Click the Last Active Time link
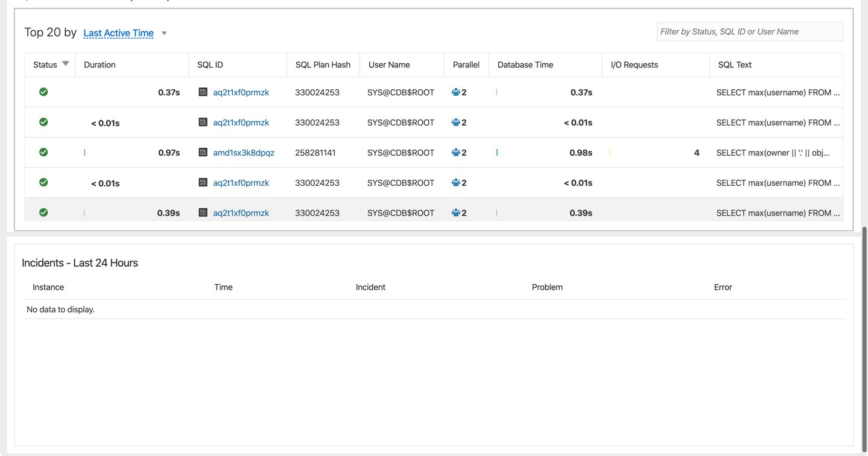 coord(118,33)
